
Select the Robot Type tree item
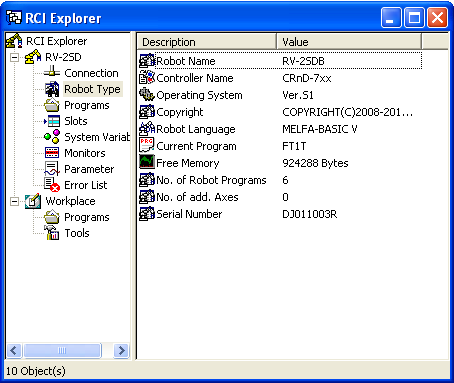(92, 89)
